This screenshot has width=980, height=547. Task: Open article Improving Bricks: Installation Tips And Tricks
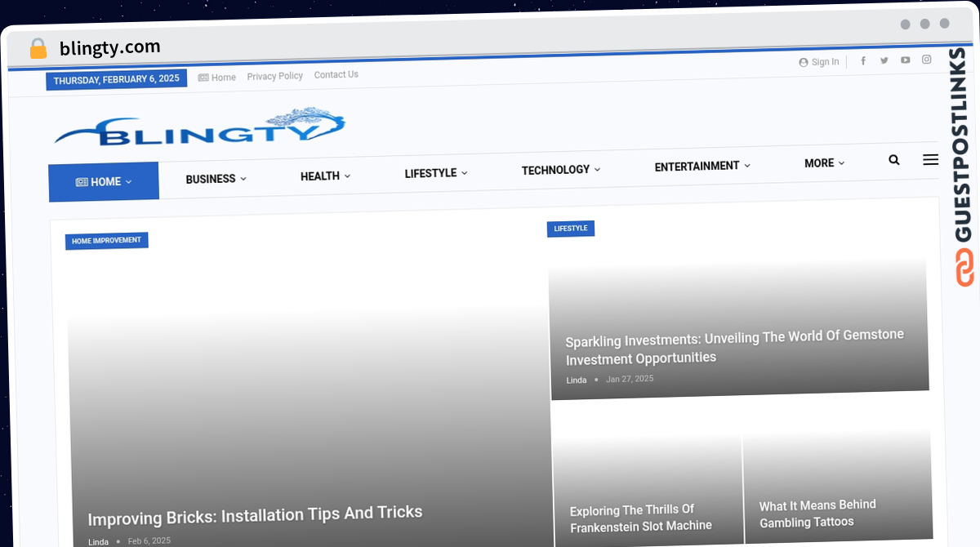click(255, 515)
